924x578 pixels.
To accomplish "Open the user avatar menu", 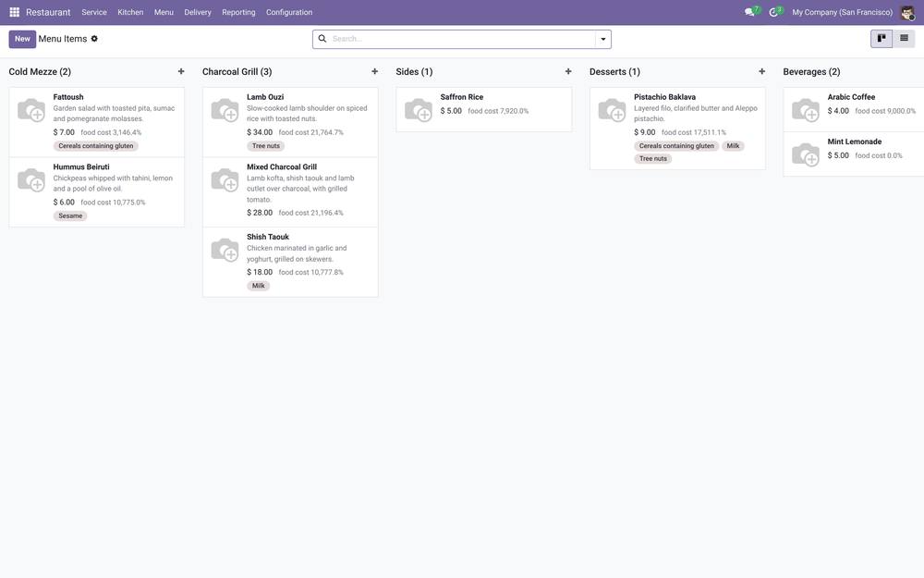I will [907, 12].
